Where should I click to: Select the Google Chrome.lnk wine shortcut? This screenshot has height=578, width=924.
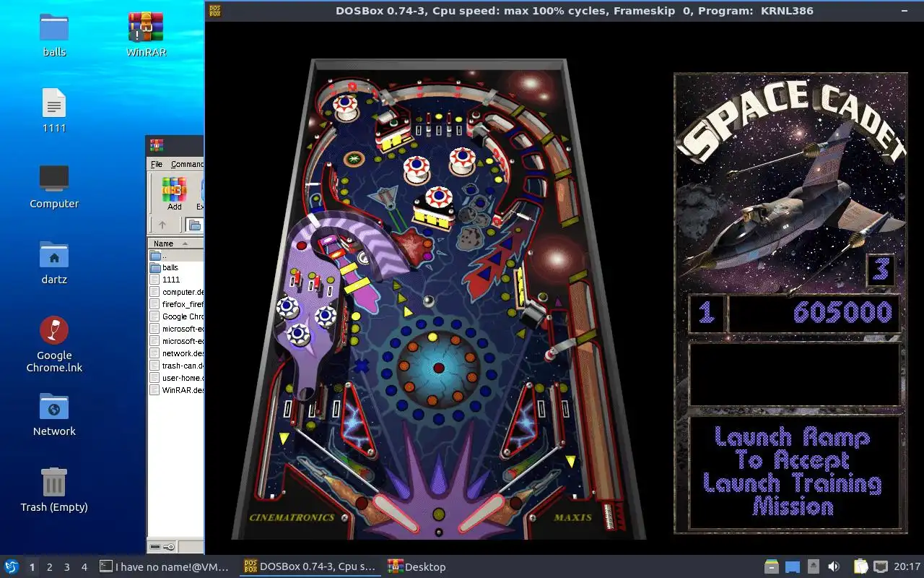coord(54,344)
